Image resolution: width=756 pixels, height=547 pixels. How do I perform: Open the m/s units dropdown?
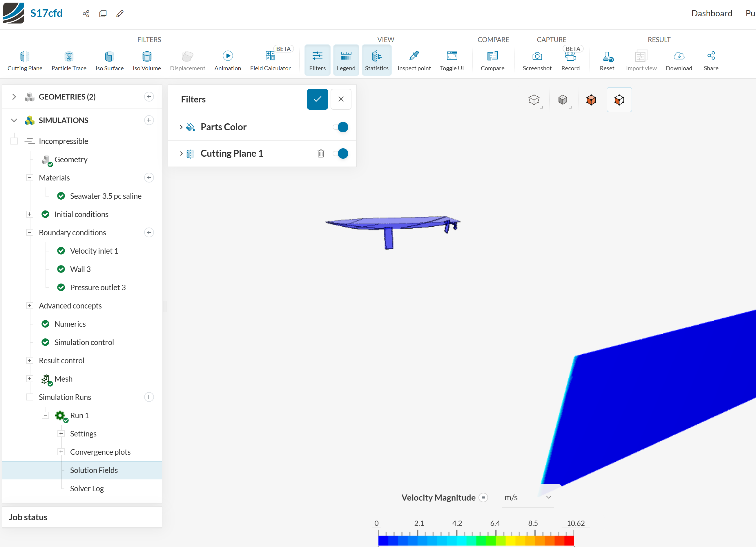pos(527,497)
